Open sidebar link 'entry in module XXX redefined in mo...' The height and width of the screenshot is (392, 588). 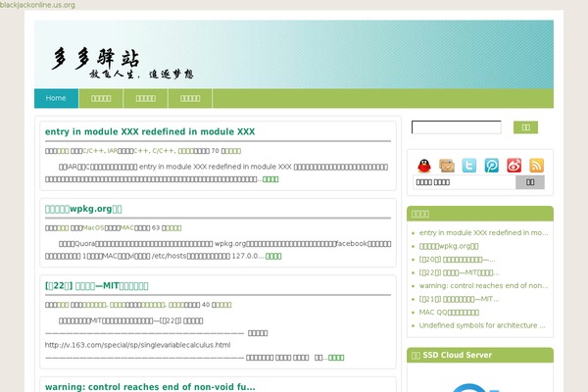pyautogui.click(x=483, y=232)
